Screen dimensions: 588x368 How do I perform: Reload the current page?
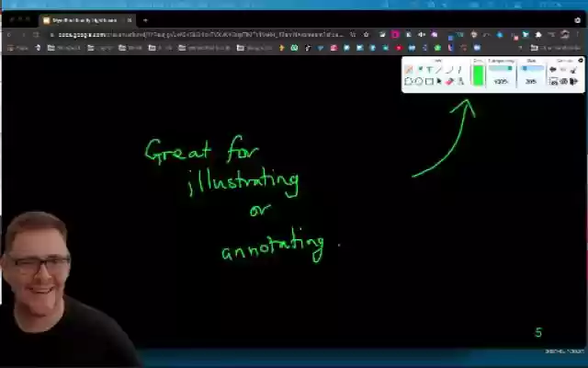click(x=36, y=35)
